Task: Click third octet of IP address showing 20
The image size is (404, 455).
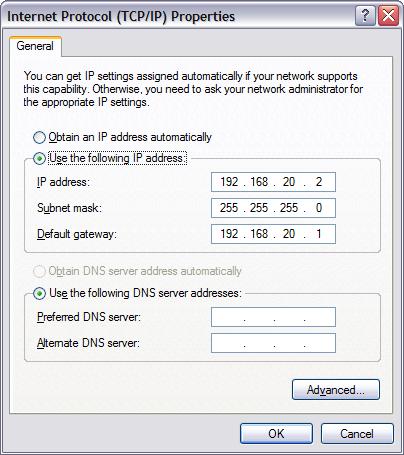Action: (289, 182)
